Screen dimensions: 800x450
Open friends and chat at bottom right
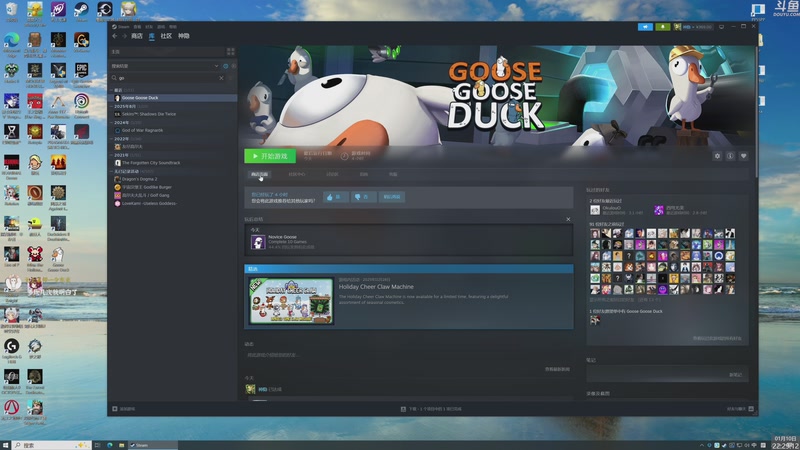click(740, 409)
